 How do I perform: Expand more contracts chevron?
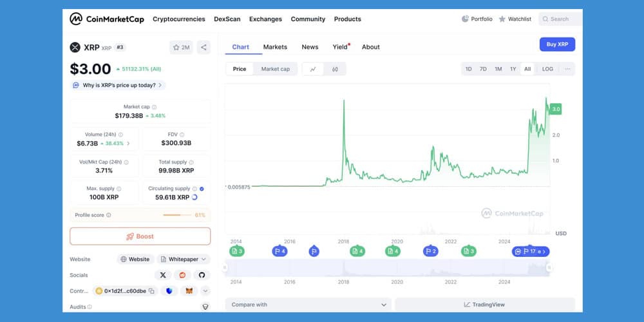click(x=205, y=291)
